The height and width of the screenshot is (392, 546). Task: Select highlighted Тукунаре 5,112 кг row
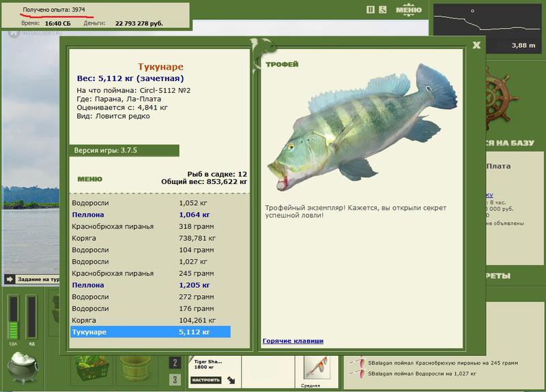[x=150, y=332]
